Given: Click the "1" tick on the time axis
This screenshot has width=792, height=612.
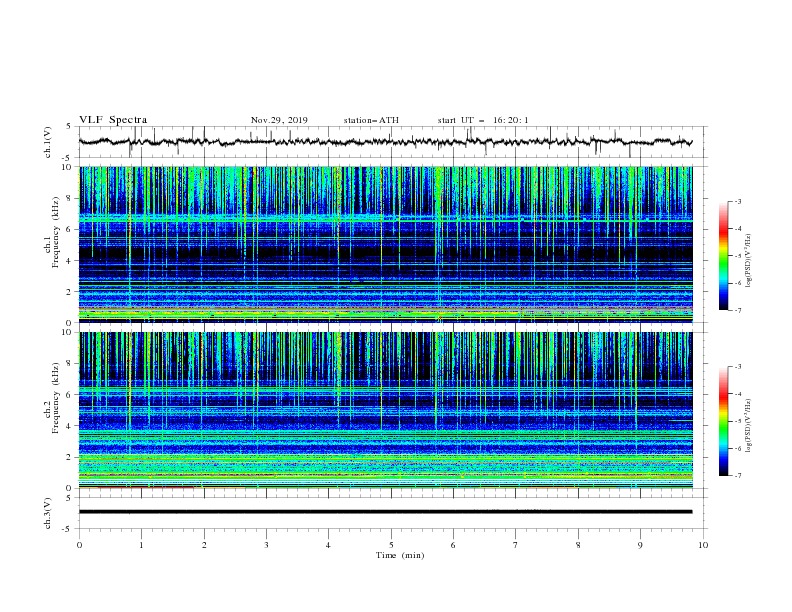Looking at the screenshot, I should coord(141,545).
